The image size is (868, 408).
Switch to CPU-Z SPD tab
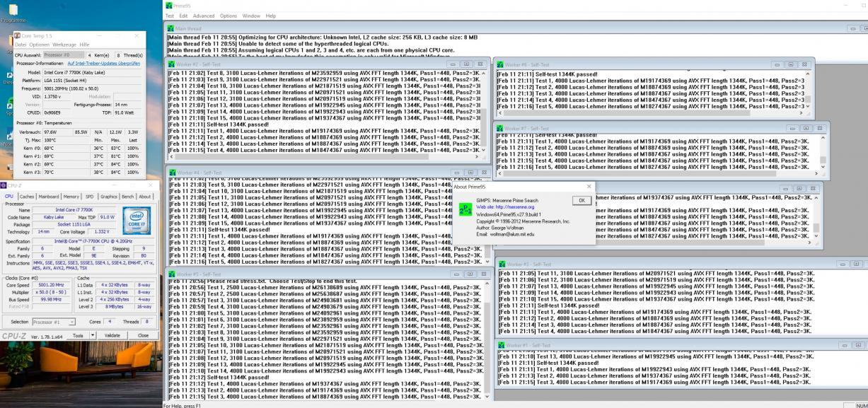90,197
